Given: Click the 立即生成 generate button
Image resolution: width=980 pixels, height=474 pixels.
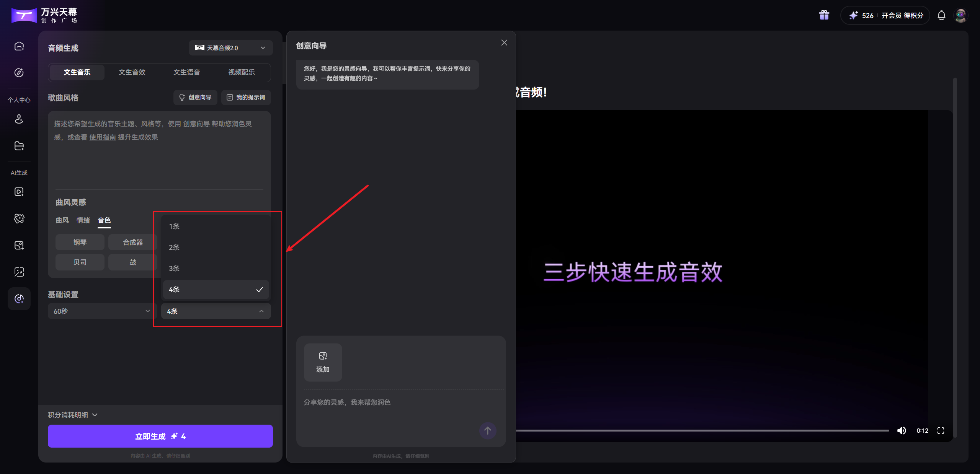Looking at the screenshot, I should (160, 436).
